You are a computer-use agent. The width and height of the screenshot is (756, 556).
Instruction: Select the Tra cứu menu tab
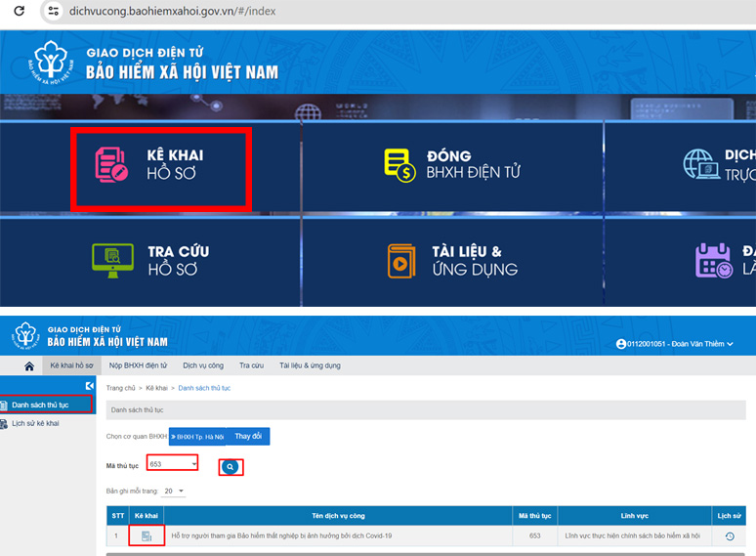(x=251, y=365)
